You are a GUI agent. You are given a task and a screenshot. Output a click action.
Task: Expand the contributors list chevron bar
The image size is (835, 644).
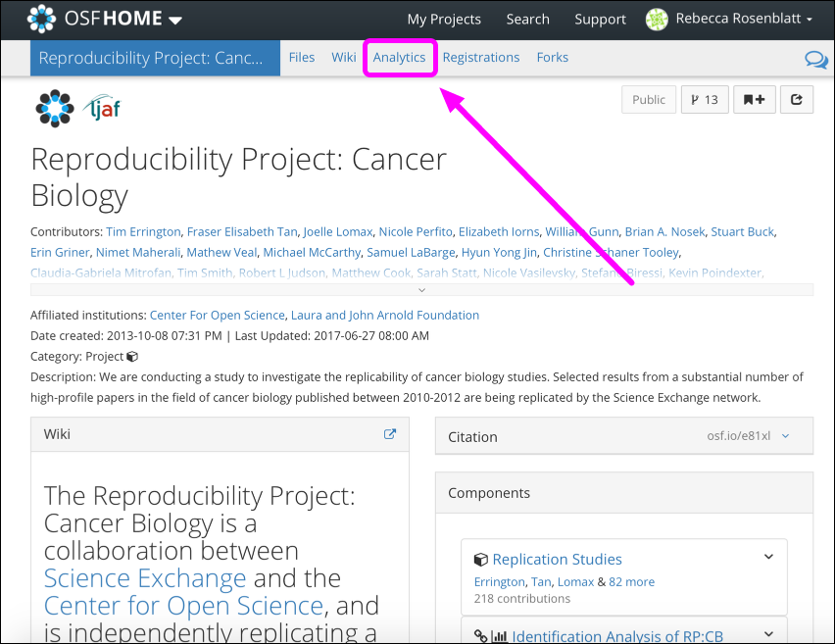[421, 290]
